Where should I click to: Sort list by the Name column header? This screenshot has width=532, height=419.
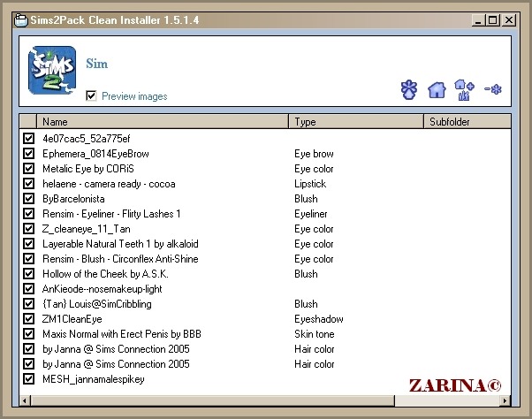point(163,121)
